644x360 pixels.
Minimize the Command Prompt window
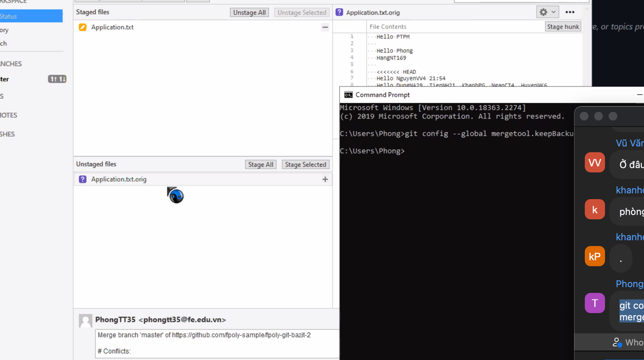639,95
